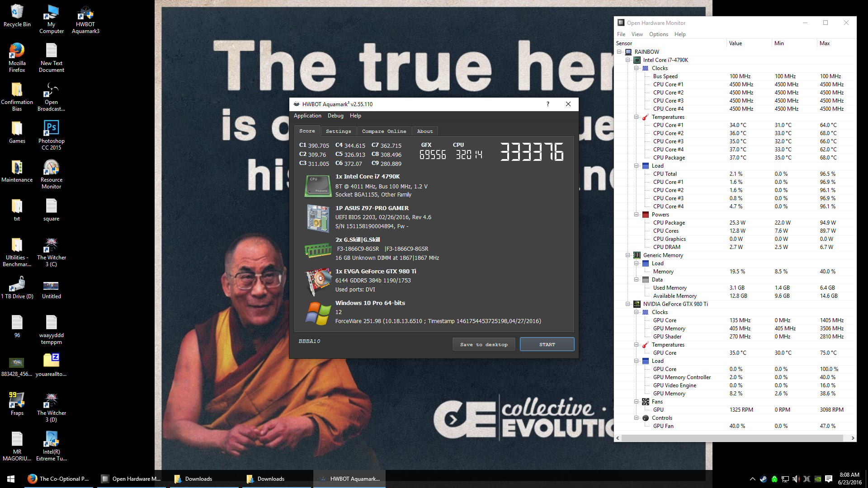Open Recycle Bin desktop icon
Viewport: 868px width, 488px height.
point(17,16)
